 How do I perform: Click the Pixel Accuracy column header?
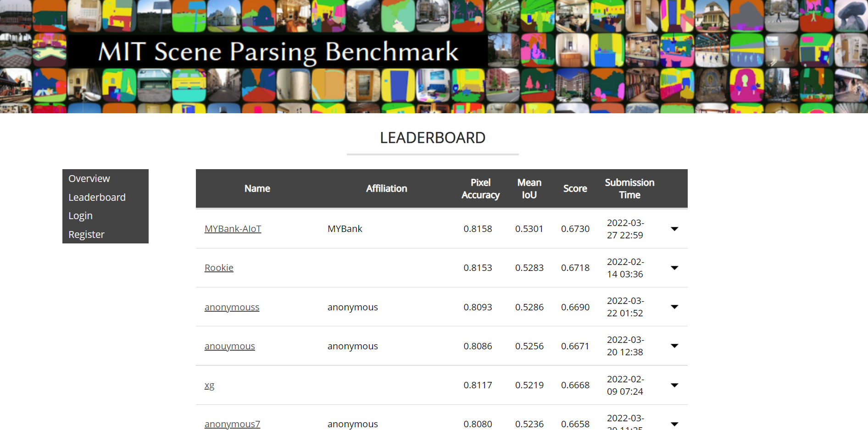(480, 188)
